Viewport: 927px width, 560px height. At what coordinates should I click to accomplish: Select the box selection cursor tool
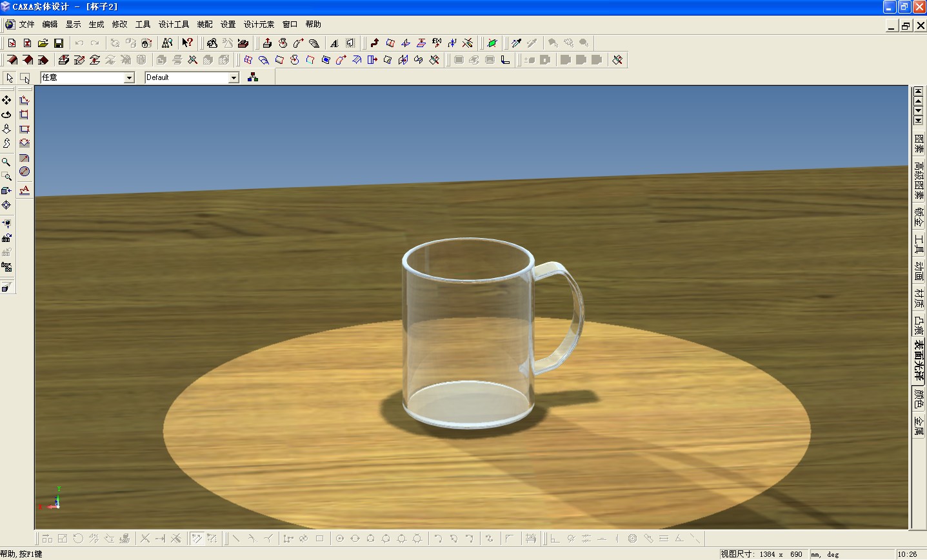[x=25, y=78]
